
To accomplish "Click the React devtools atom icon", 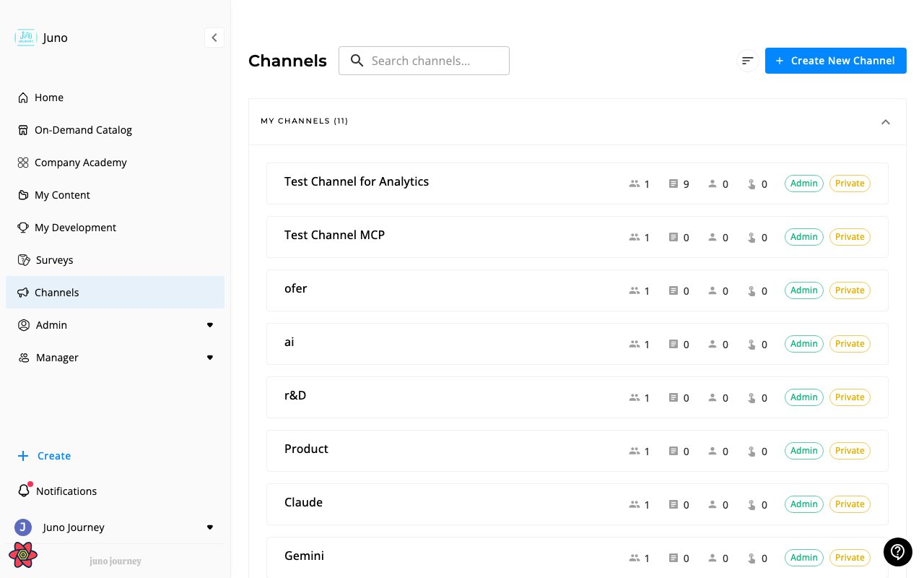I will 23,555.
